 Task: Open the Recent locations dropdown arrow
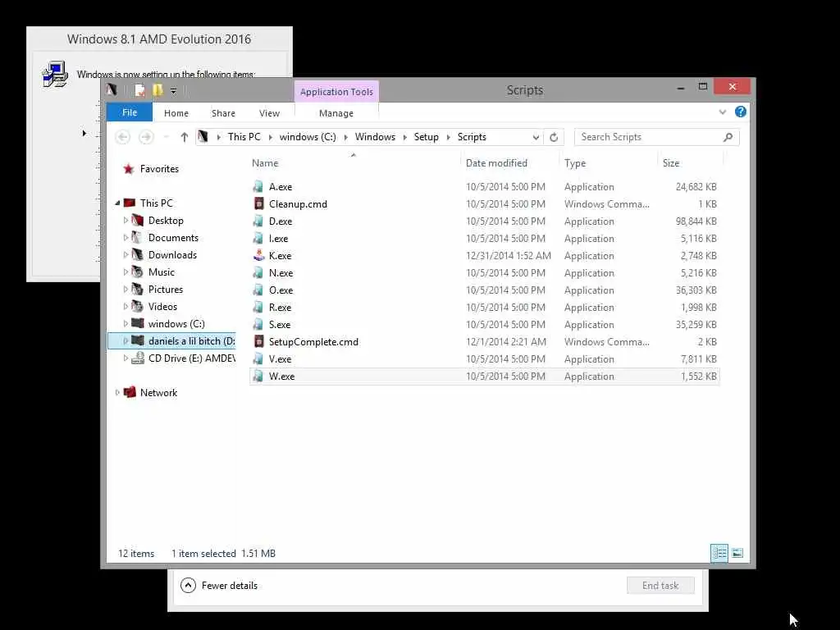166,137
